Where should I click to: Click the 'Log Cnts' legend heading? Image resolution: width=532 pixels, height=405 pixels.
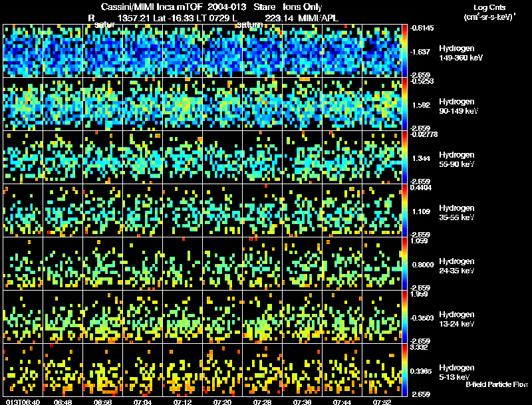coord(489,7)
